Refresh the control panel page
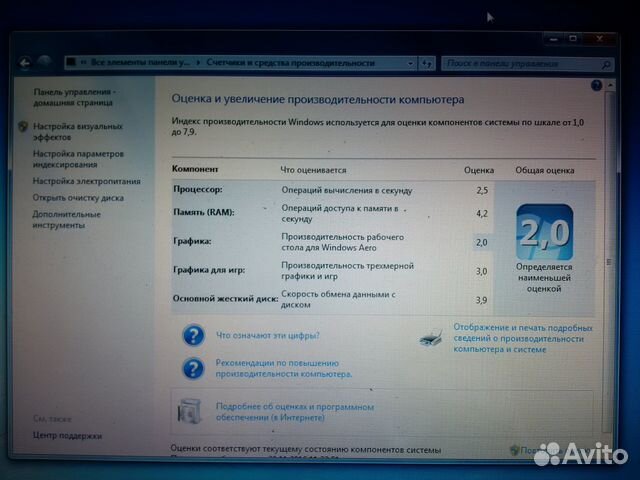 (x=427, y=64)
